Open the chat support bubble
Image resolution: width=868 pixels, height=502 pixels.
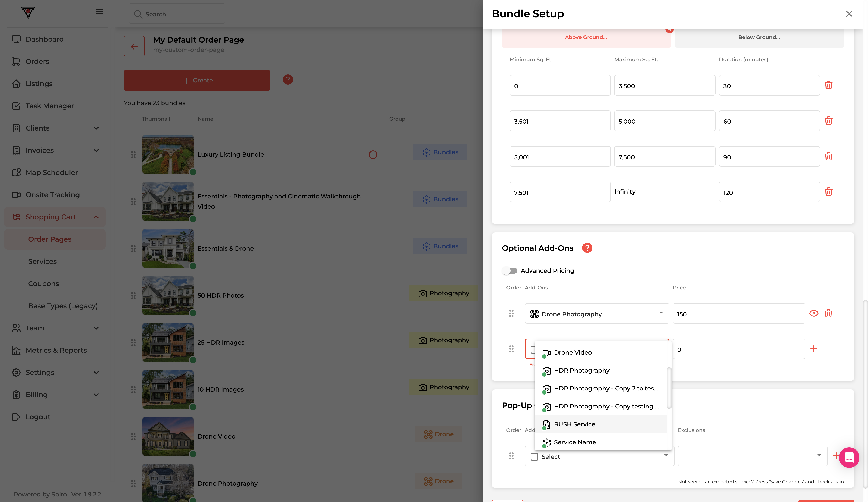(x=849, y=457)
